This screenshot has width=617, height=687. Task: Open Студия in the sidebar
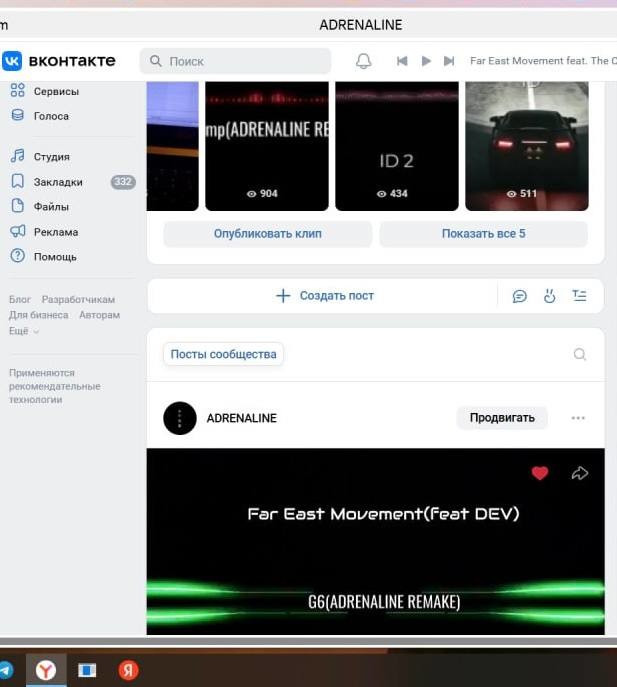click(51, 157)
